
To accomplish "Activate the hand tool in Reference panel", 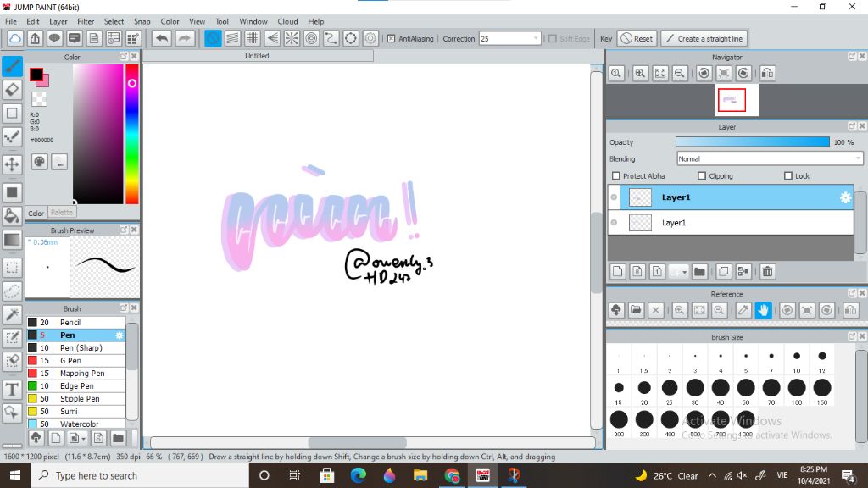I will 763,310.
